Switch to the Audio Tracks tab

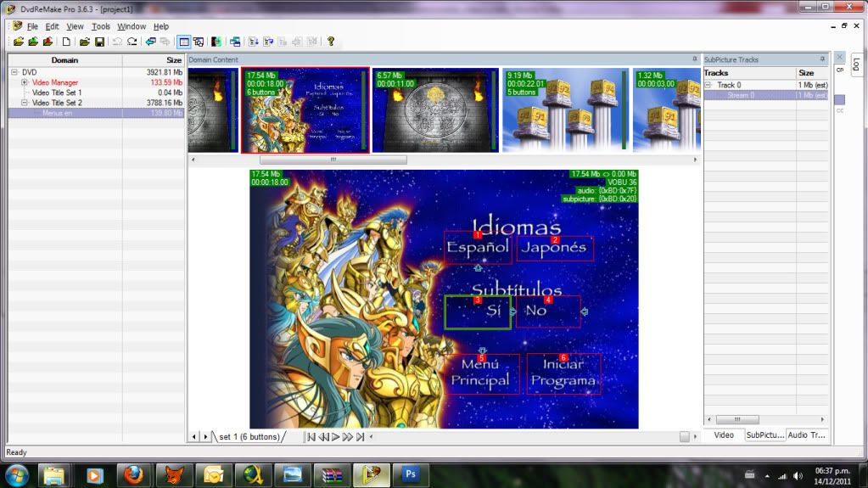(x=807, y=435)
